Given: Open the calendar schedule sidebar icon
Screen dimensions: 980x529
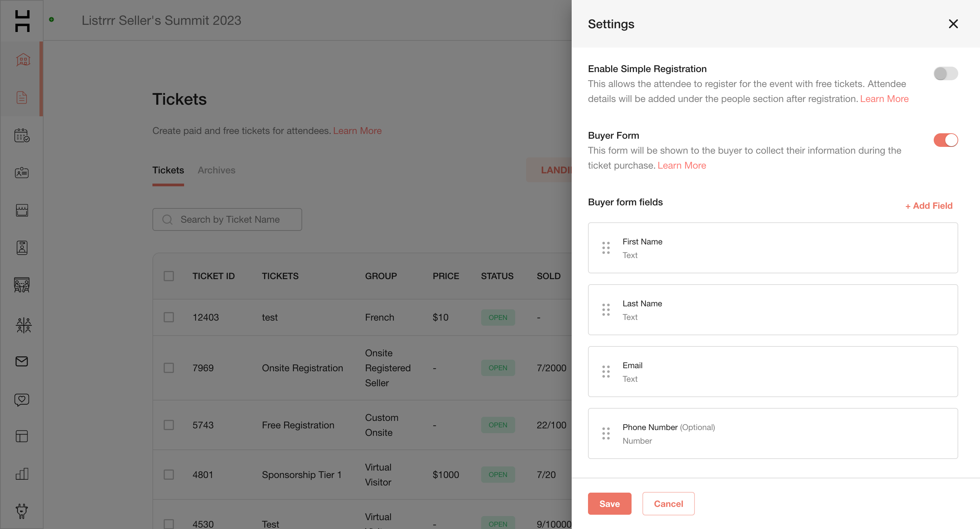Looking at the screenshot, I should [x=22, y=135].
